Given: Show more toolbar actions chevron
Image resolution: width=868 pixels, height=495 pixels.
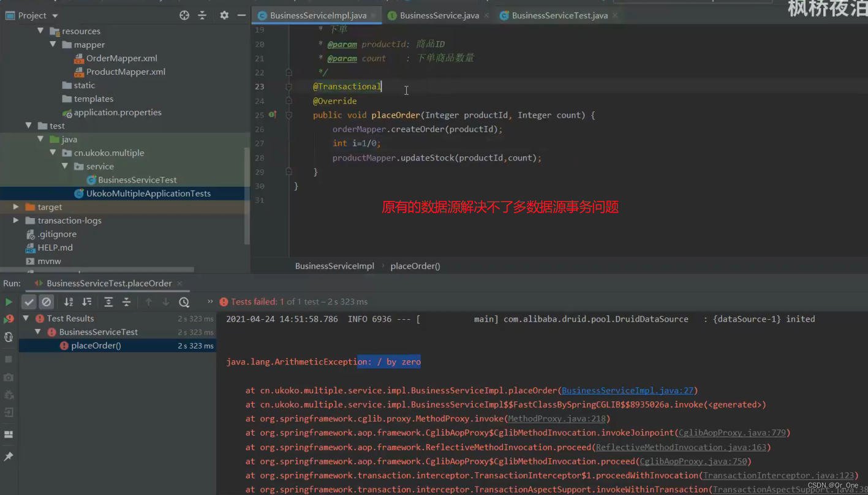Looking at the screenshot, I should 210,301.
